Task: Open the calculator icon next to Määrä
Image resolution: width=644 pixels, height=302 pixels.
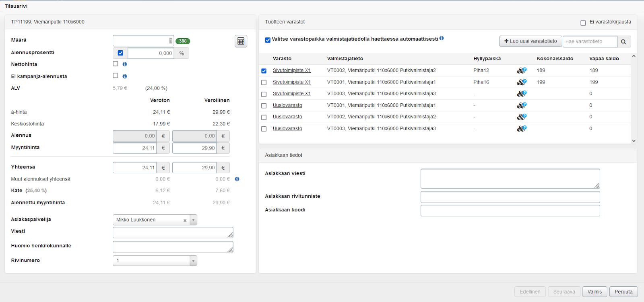Action: coord(241,41)
